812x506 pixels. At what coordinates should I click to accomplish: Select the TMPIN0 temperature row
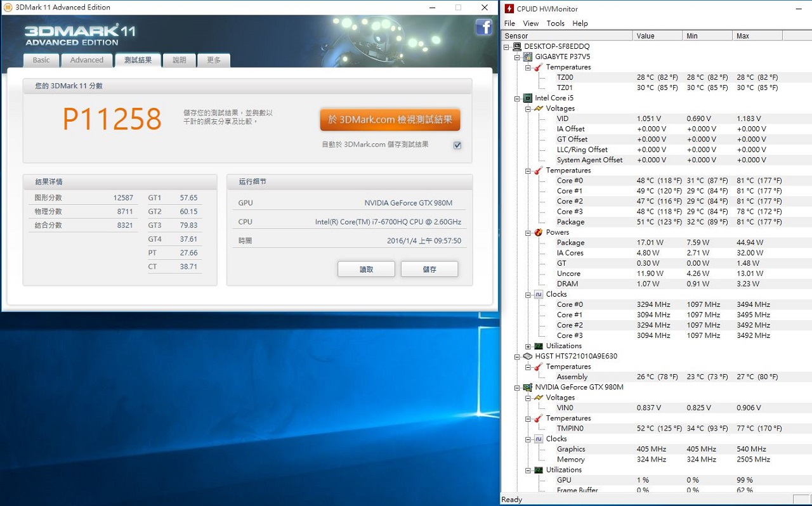tap(656, 429)
